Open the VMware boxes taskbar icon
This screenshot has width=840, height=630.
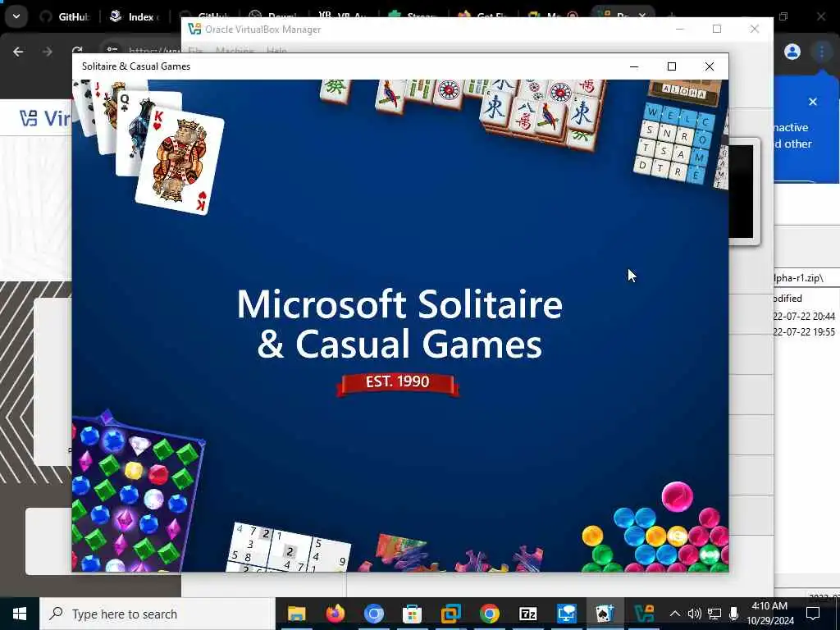point(450,614)
